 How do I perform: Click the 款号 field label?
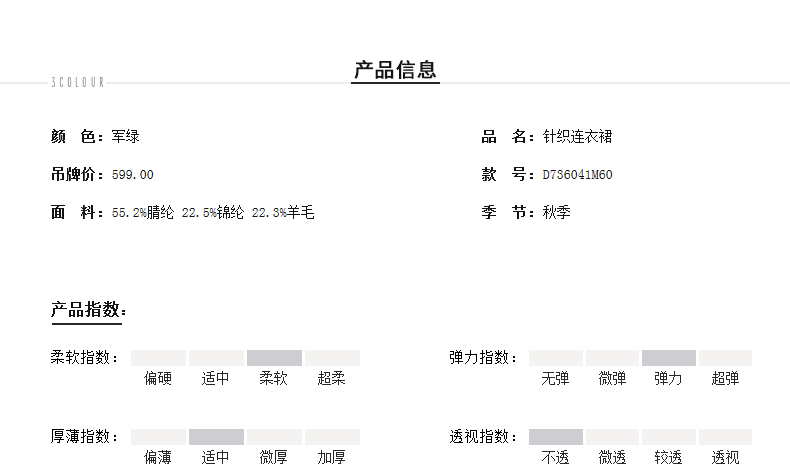click(x=507, y=174)
